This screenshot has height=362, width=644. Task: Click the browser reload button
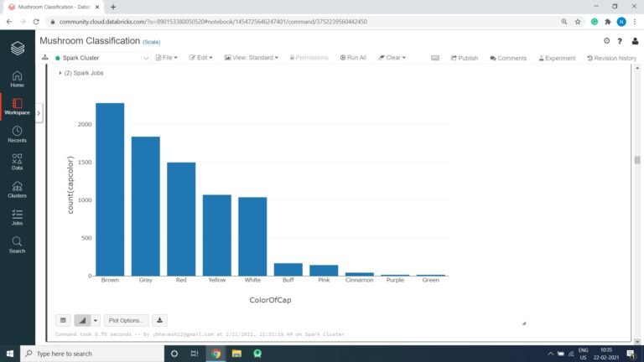(36, 22)
